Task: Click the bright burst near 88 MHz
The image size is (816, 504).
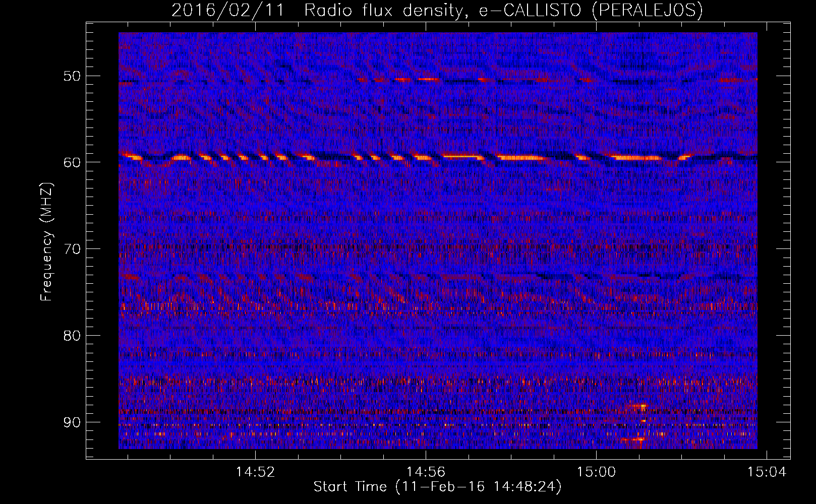Action: click(x=638, y=405)
